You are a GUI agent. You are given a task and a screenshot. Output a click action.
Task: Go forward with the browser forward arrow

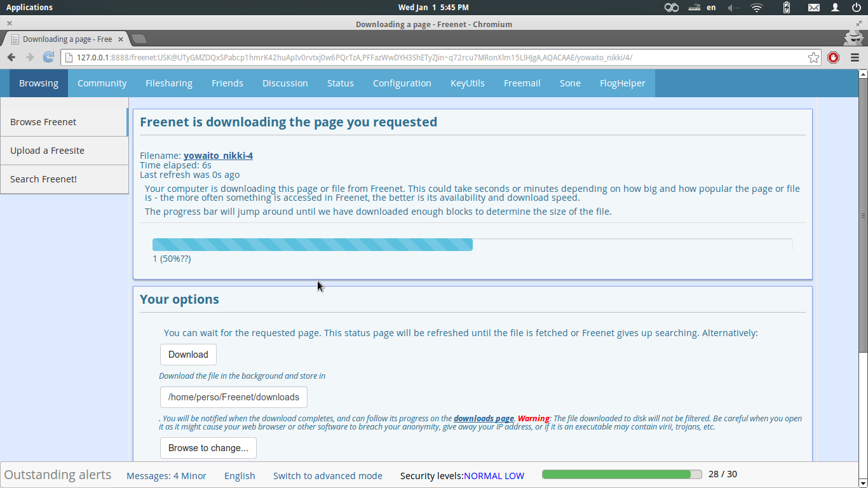[30, 57]
